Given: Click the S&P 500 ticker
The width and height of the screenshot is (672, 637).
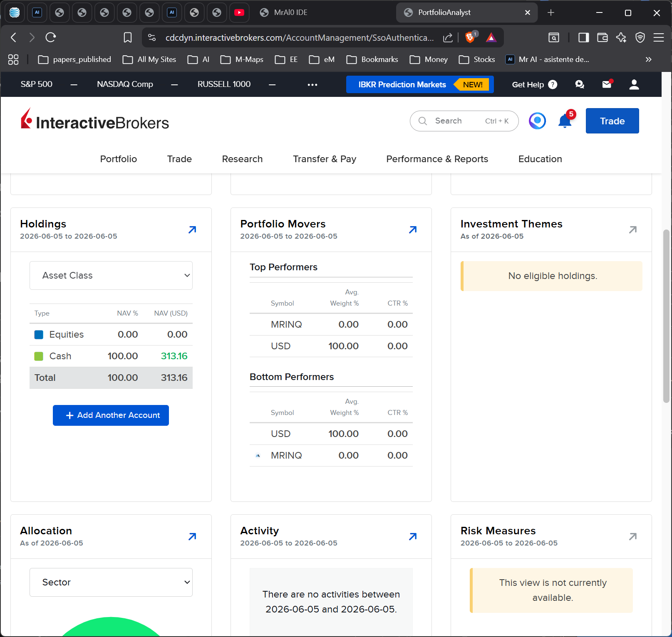Looking at the screenshot, I should click(37, 84).
